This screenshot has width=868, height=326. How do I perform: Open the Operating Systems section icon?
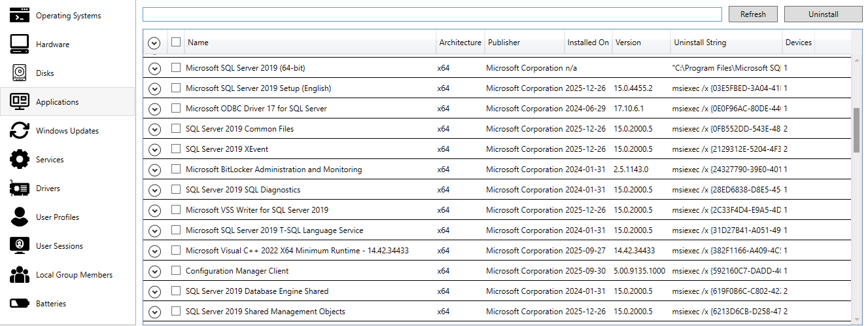point(20,15)
